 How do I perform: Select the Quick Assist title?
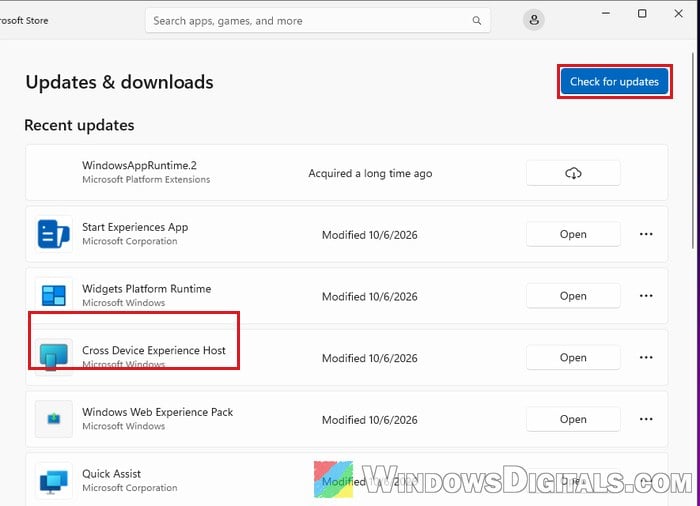(111, 473)
